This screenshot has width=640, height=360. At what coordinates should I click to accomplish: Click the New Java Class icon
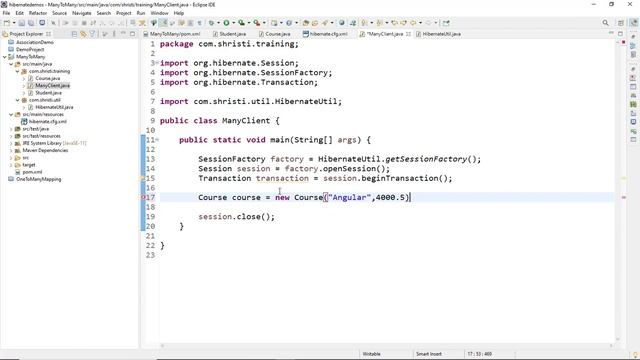click(x=289, y=23)
